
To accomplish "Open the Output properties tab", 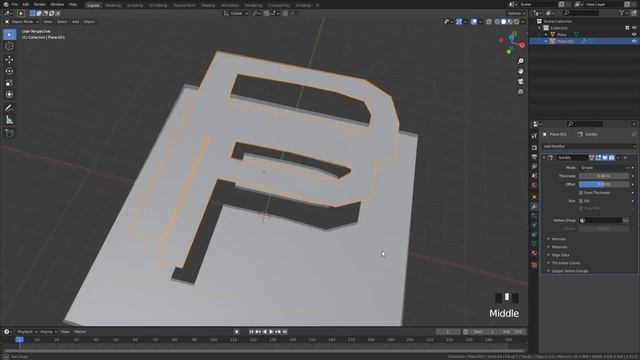I will [x=534, y=157].
